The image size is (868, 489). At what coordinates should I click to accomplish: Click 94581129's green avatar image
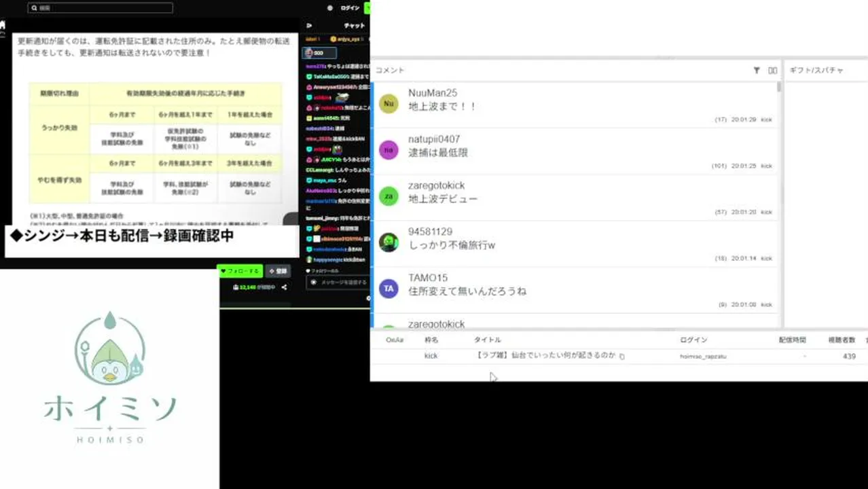point(388,242)
